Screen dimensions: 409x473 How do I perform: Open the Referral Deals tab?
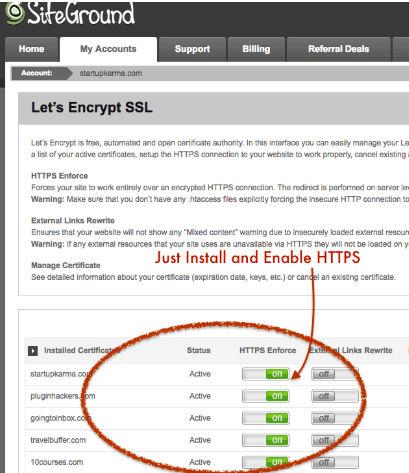[339, 49]
